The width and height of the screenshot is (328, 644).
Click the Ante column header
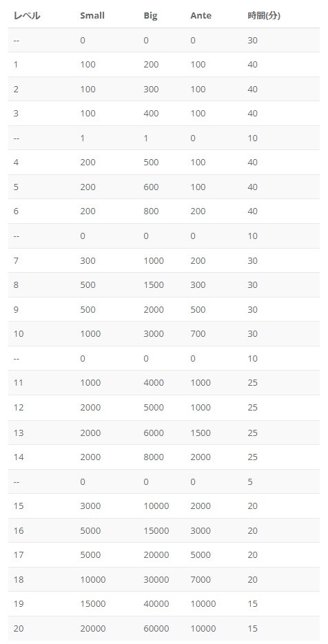[201, 16]
